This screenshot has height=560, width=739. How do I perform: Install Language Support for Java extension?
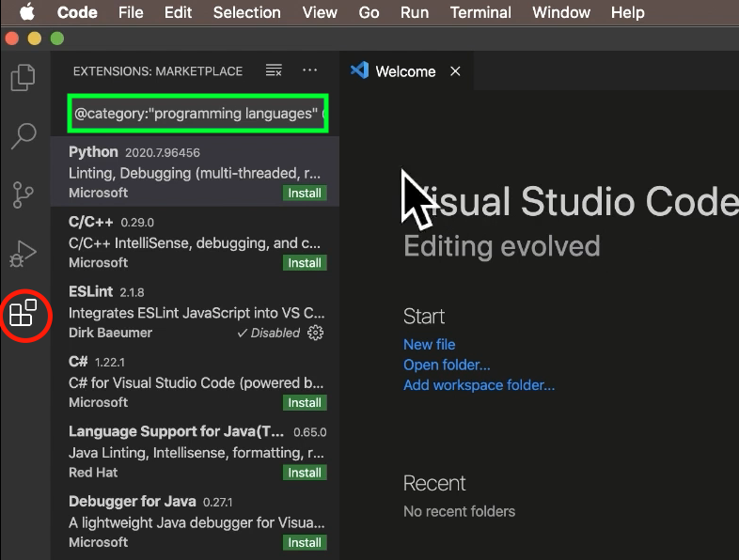(305, 473)
